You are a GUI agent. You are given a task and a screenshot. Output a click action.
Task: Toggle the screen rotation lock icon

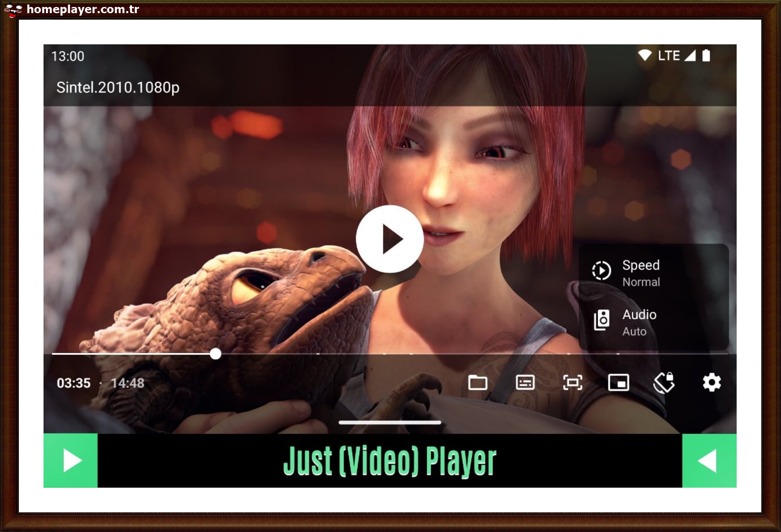(x=664, y=383)
